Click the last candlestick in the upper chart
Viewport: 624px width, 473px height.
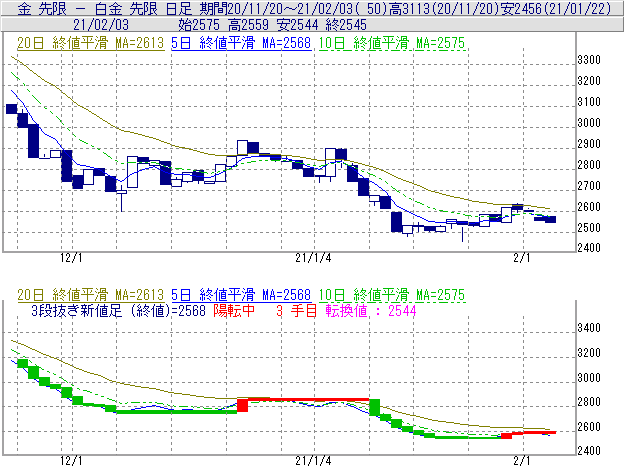(550, 219)
